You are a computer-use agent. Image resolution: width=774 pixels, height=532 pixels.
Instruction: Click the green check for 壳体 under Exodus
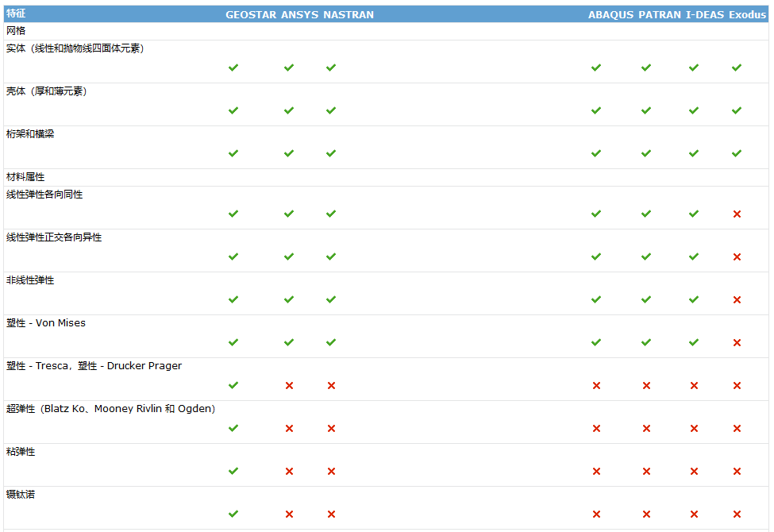tap(737, 110)
